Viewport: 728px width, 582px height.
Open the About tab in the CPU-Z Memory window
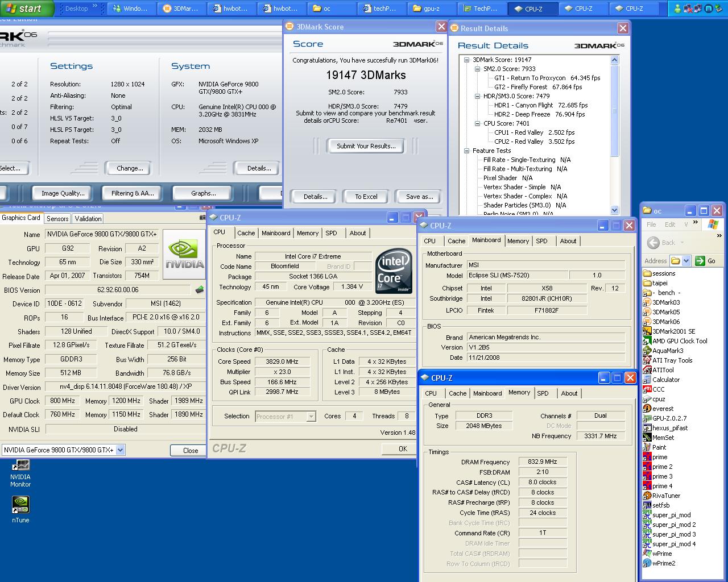[x=569, y=393]
